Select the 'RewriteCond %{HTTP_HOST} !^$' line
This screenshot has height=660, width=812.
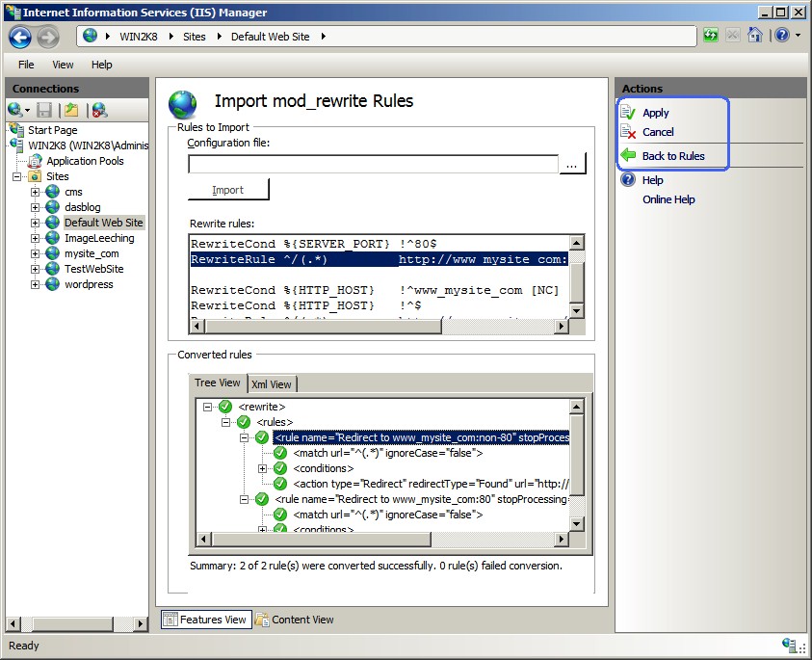306,305
